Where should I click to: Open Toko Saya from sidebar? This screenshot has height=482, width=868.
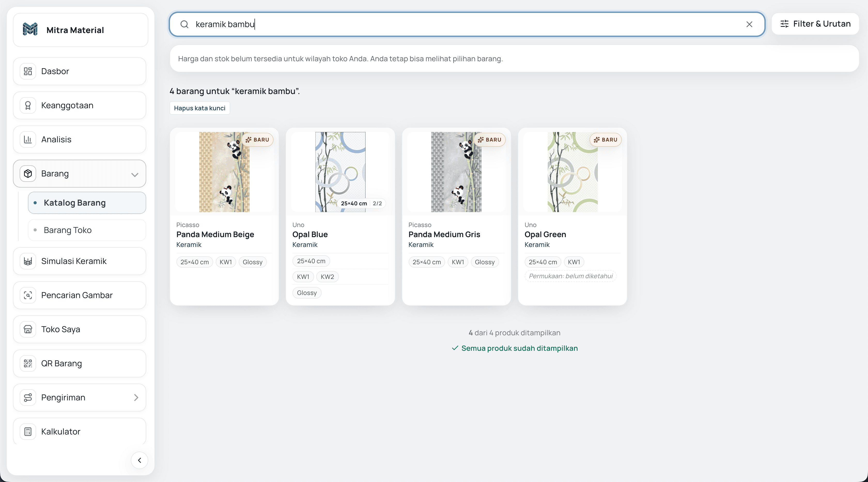pyautogui.click(x=80, y=329)
